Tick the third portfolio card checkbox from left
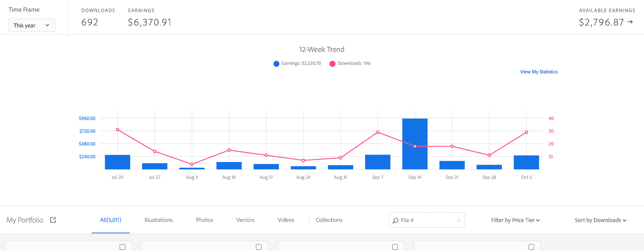644x251 pixels. (x=395, y=247)
